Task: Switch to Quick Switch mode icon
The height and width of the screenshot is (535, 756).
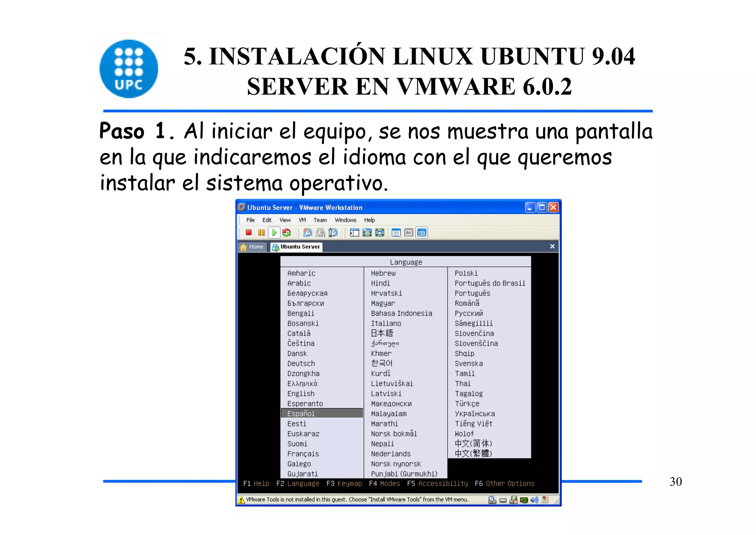Action: [x=367, y=232]
